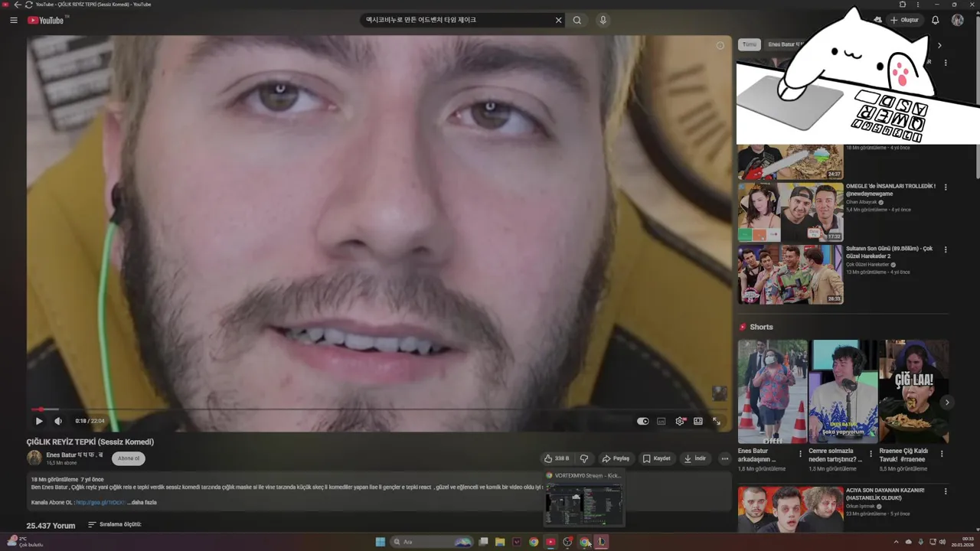Share the video with Paylaş

click(616, 458)
